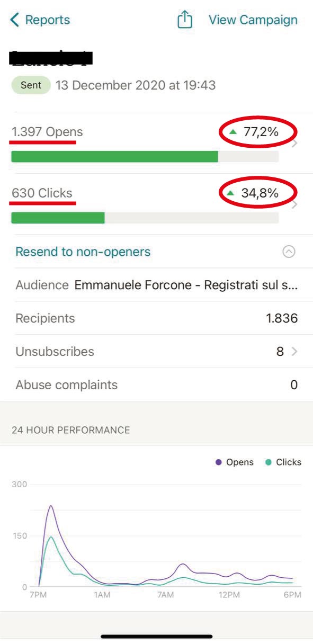313x644 pixels.
Task: Collapse the Resend to non-openers section
Action: coord(289,252)
